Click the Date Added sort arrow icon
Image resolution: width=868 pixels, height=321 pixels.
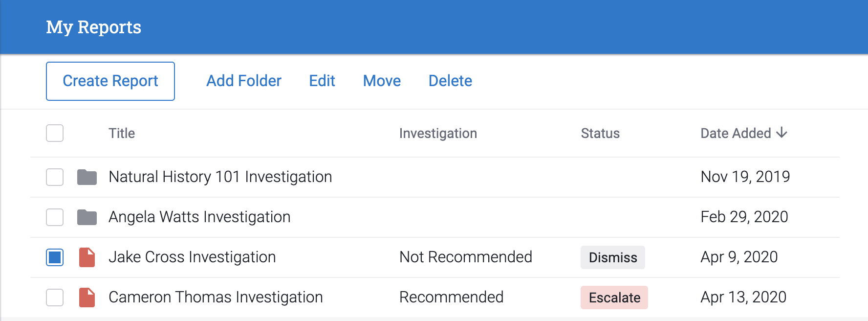pos(782,133)
